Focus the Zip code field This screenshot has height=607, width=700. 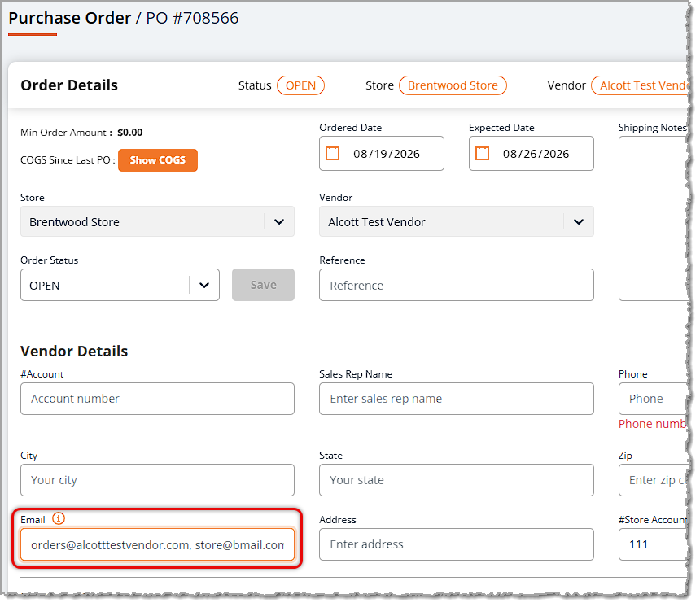pos(654,480)
